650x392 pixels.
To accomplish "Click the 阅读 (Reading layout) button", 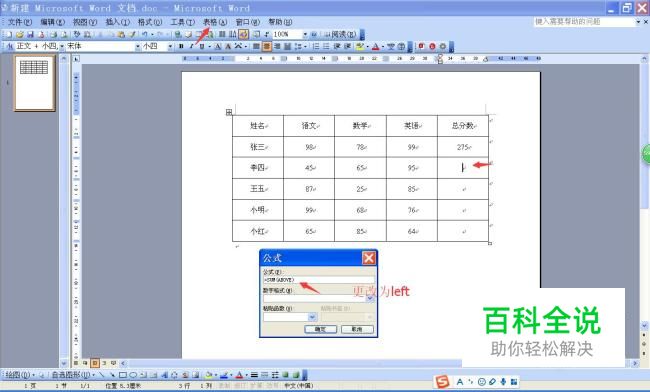I will click(x=341, y=34).
